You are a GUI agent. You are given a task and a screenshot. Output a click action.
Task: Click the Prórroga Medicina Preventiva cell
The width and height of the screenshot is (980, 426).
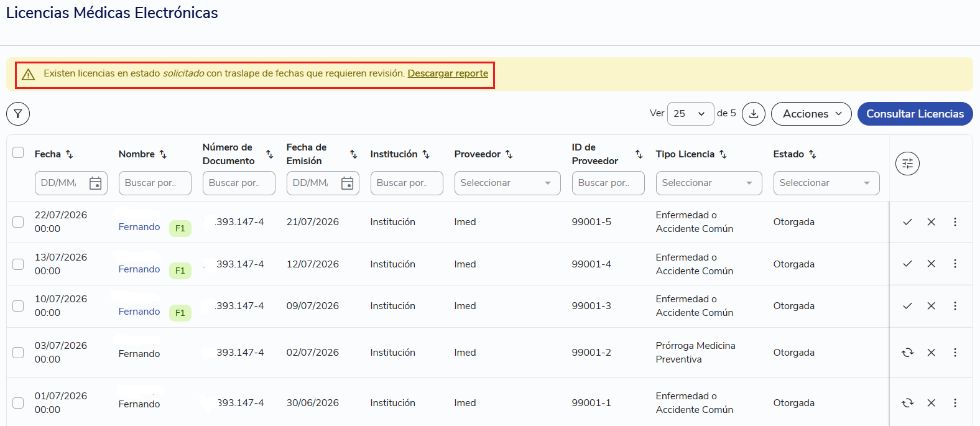click(695, 353)
